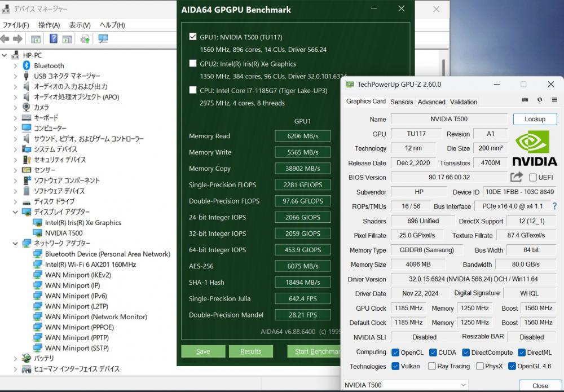Toggle the Ray Tracing checkbox
The image size is (564, 392).
[432, 366]
